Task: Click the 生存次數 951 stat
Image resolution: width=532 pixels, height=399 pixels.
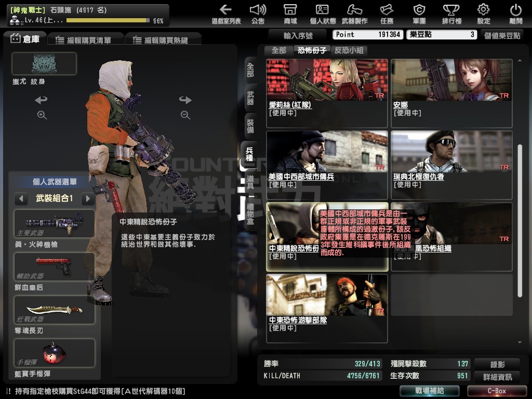Action: pos(429,376)
